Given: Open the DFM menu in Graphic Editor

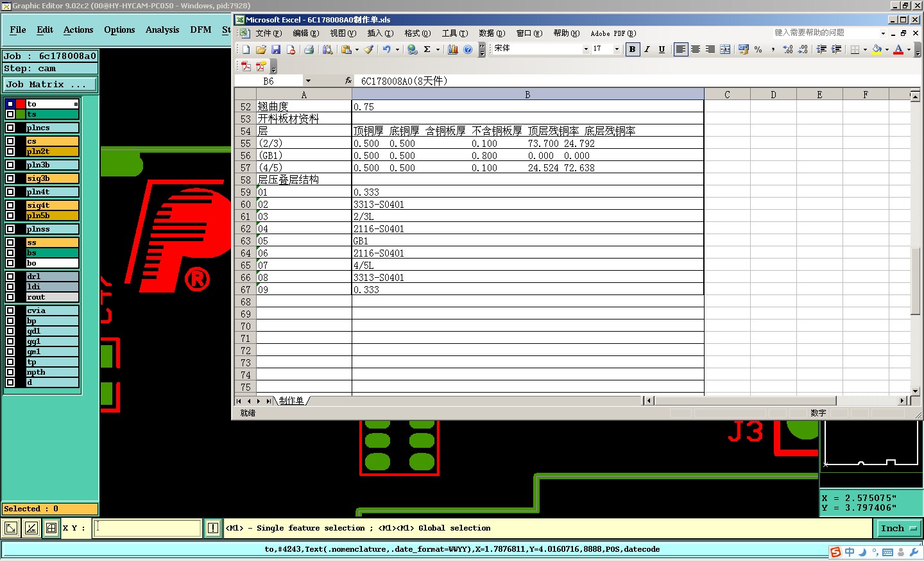Looking at the screenshot, I should 201,30.
